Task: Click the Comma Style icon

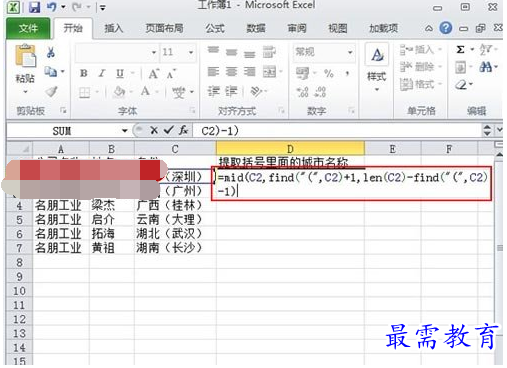Action: coord(347,73)
